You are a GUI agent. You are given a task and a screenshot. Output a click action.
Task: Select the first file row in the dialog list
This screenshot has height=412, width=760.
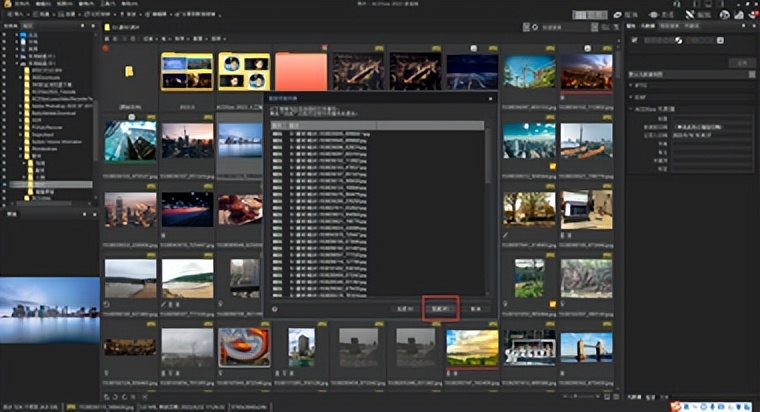click(320, 134)
